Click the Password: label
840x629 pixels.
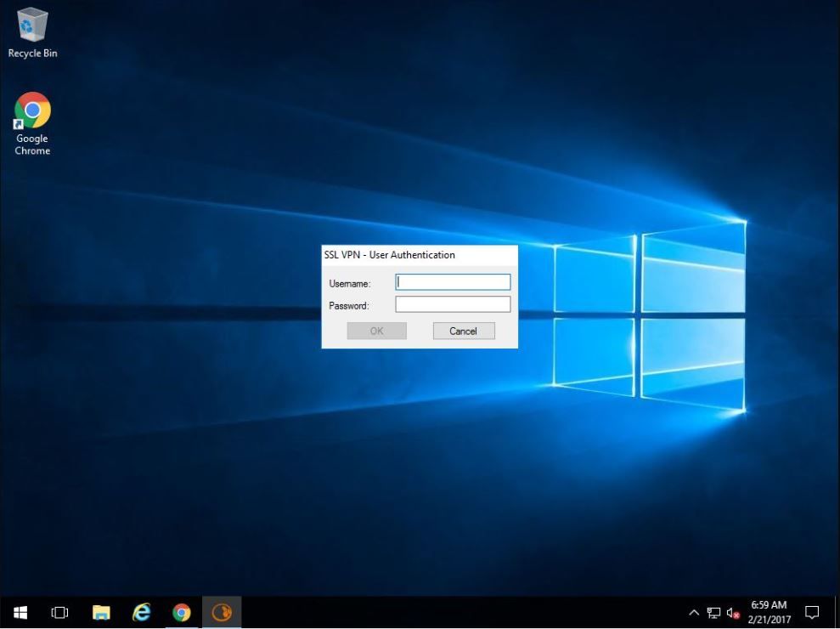tap(349, 306)
